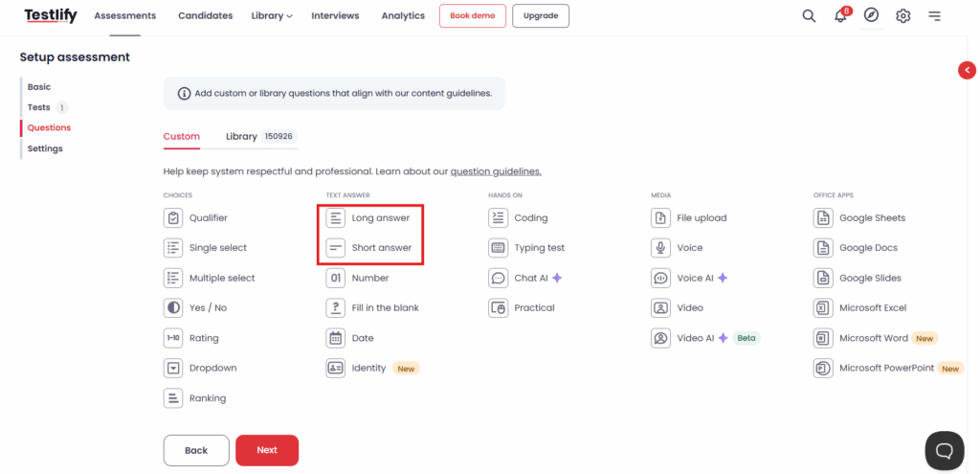The width and height of the screenshot is (980, 474).
Task: Open the settings gear icon
Action: pos(902,15)
